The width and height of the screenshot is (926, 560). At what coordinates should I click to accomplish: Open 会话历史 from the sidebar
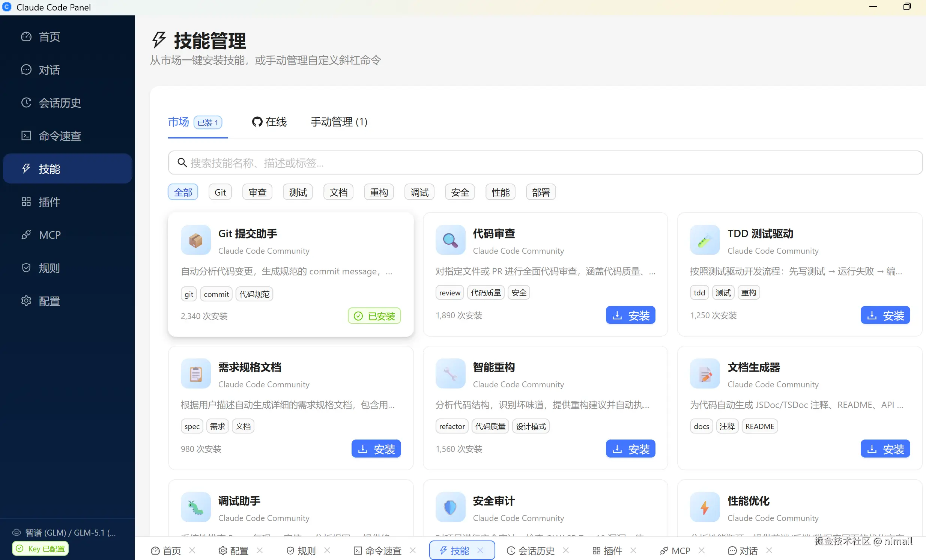point(59,102)
